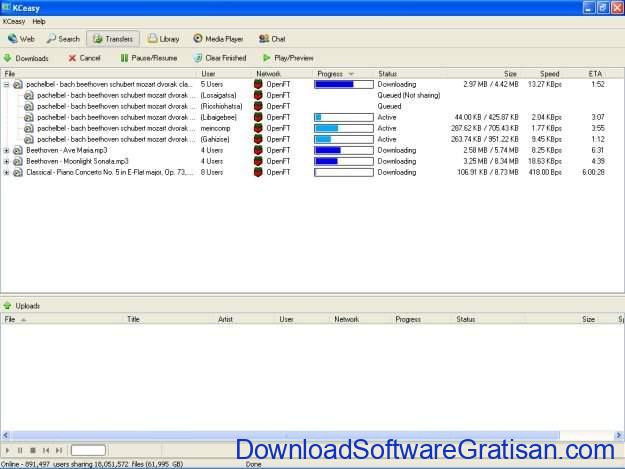
Task: Click the scroll-left arrow of uploads list
Action: pos(5,436)
